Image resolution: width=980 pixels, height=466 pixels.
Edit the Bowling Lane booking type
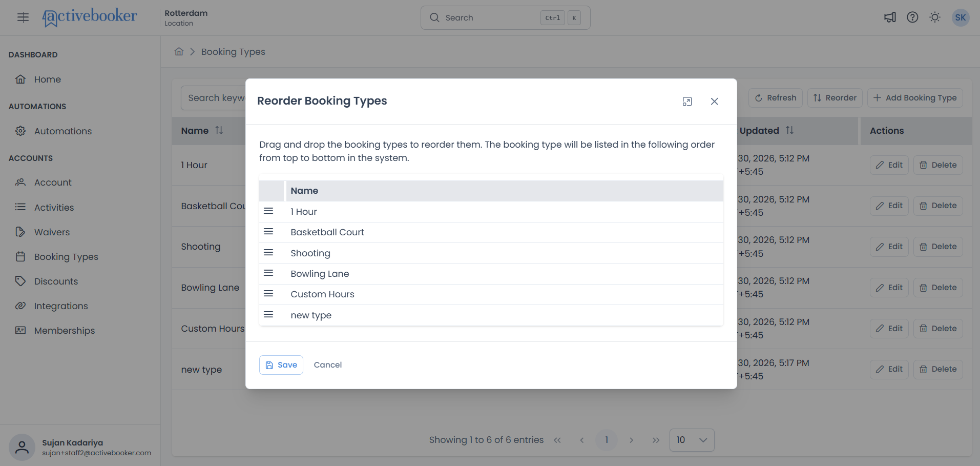[x=889, y=288]
